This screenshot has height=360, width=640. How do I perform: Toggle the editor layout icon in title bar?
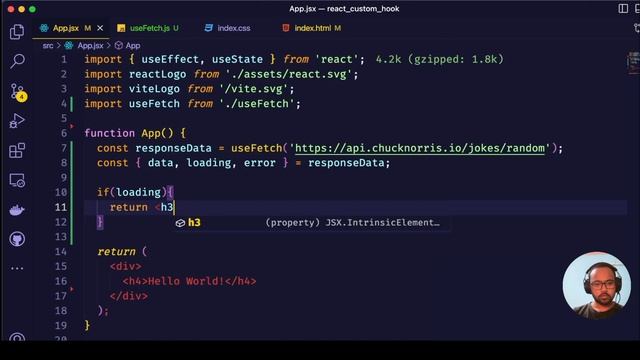point(623,9)
